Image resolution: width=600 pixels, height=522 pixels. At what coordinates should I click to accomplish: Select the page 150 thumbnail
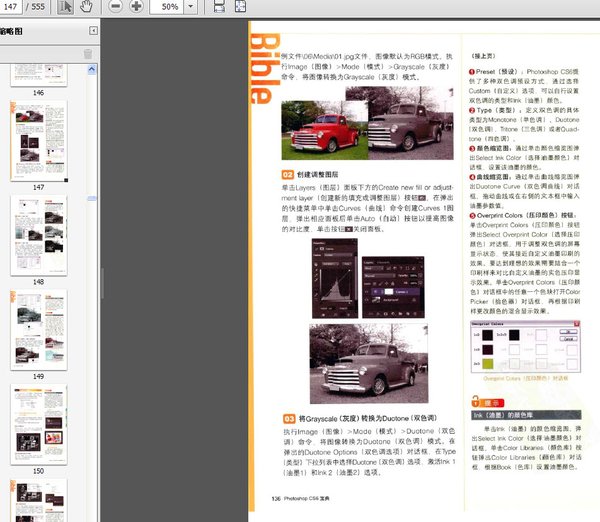coord(38,423)
